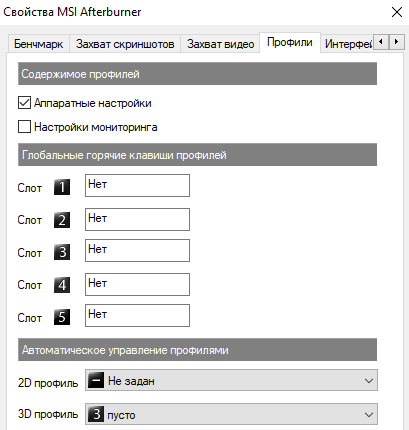409x430 pixels.
Task: Open the 3D профиль dropdown arrow
Action: 369,415
